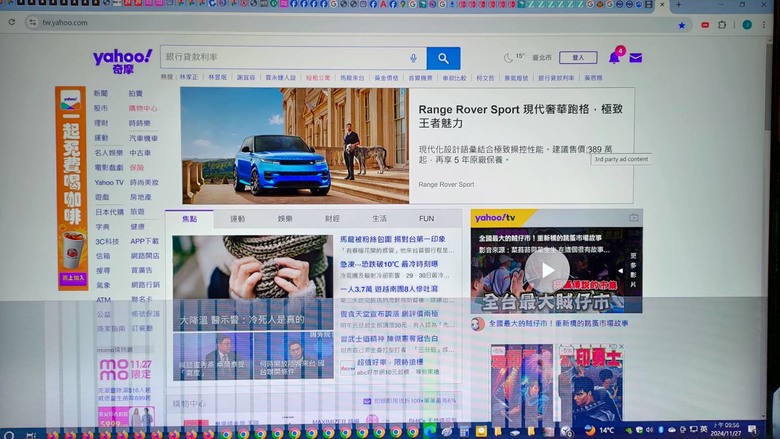The image size is (780, 439).
Task: Open Chrome extensions puzzle icon
Action: coord(722,24)
